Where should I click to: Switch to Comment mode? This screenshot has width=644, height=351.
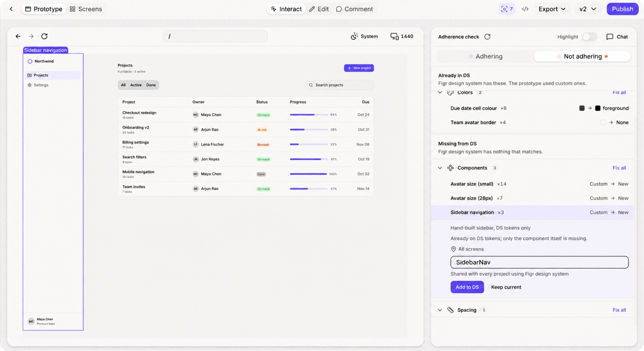pos(354,9)
